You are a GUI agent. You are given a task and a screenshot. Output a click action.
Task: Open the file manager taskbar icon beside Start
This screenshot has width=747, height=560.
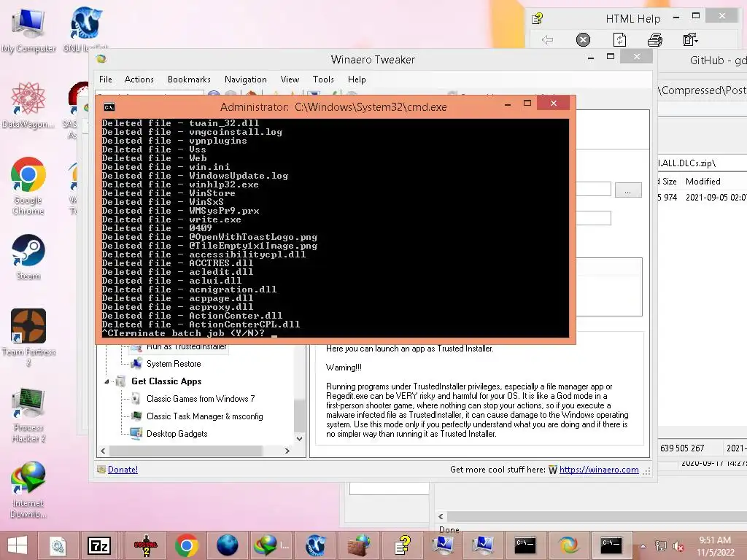58,545
